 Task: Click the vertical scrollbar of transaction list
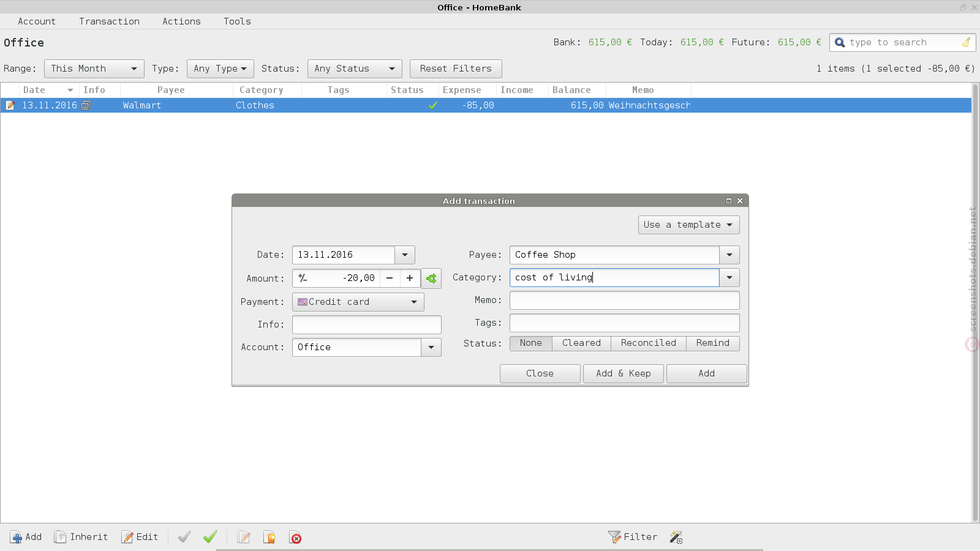tap(975, 303)
